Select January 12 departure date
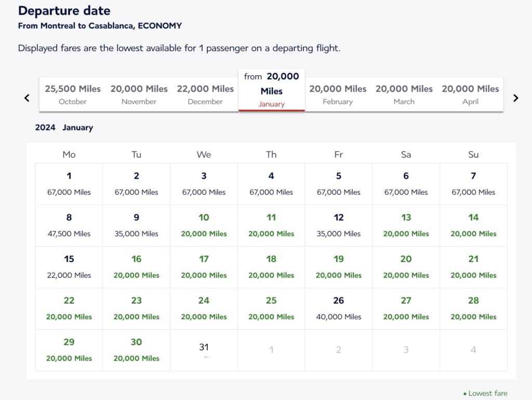 [339, 225]
